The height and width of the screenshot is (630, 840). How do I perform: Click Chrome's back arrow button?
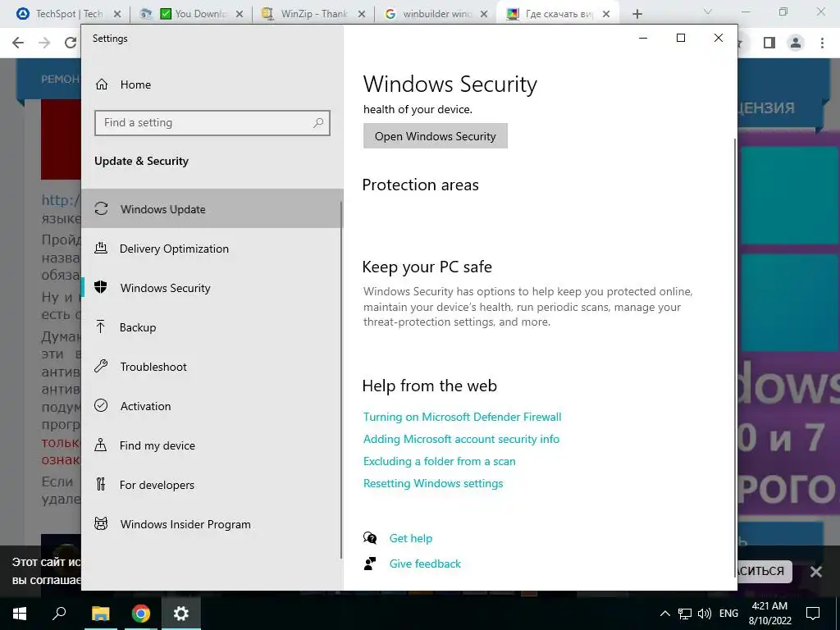[x=18, y=43]
